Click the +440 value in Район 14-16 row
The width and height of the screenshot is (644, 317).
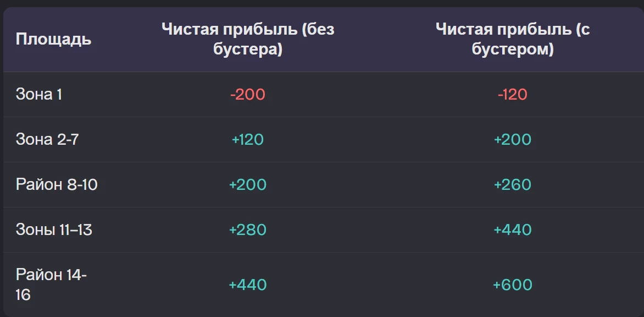click(x=248, y=285)
